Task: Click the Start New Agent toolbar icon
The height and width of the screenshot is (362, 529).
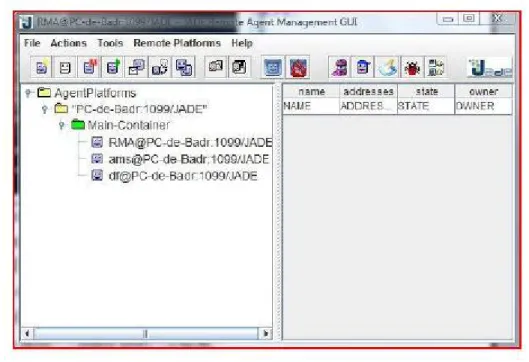Action: pos(41,67)
